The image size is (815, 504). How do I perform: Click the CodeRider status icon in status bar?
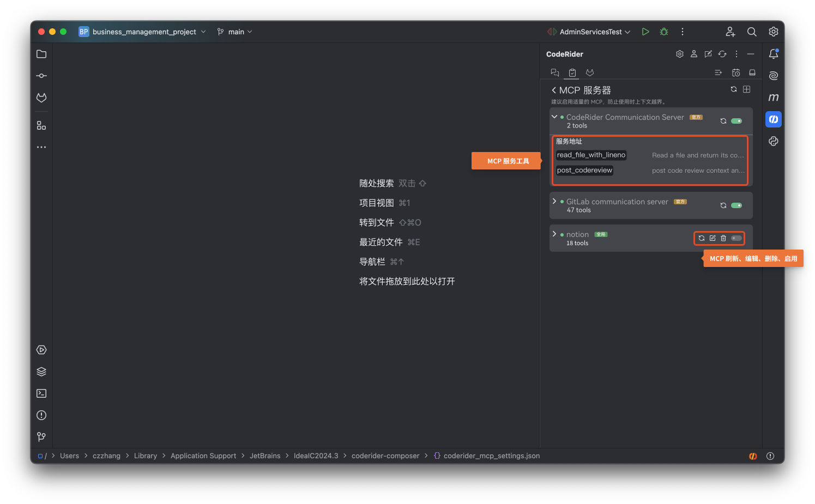[x=753, y=456]
